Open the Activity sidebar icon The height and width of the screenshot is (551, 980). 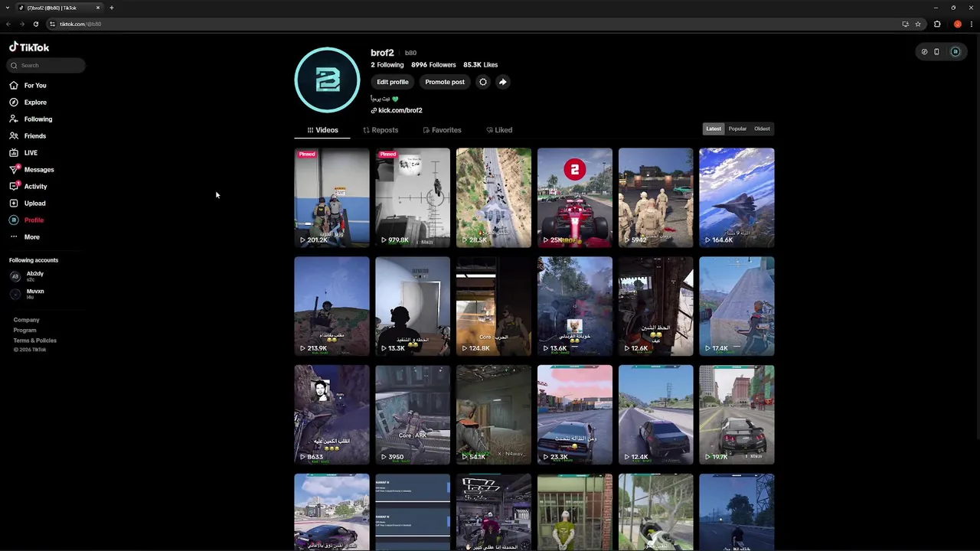point(14,186)
